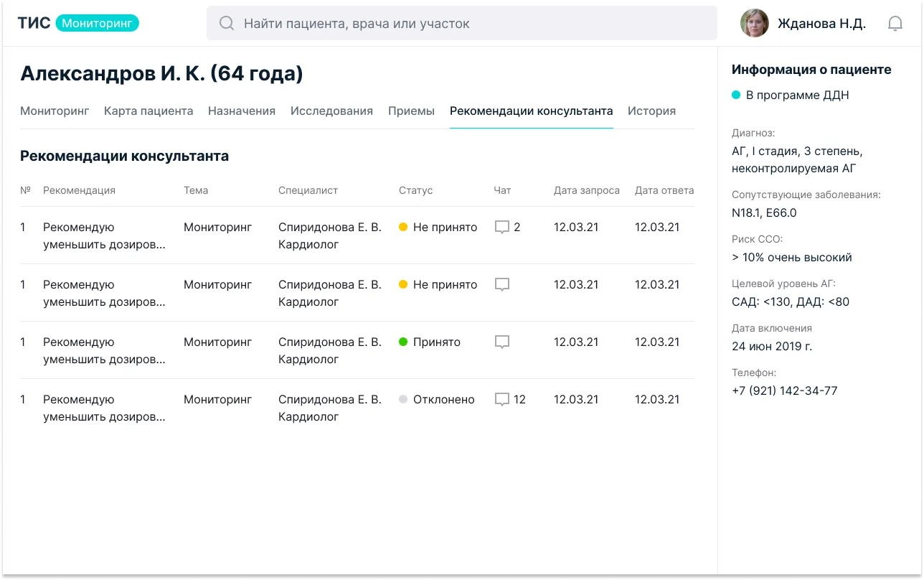Screen dimensions: 924x580
Task: Click the teal dot next to В программе ДДН
Action: 736,95
